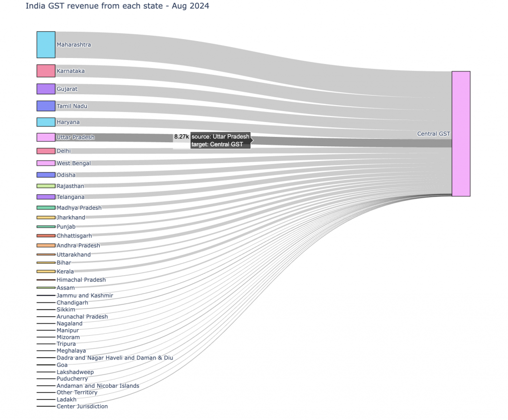Select the Delhi node box
This screenshot has height=420, width=508.
46,151
